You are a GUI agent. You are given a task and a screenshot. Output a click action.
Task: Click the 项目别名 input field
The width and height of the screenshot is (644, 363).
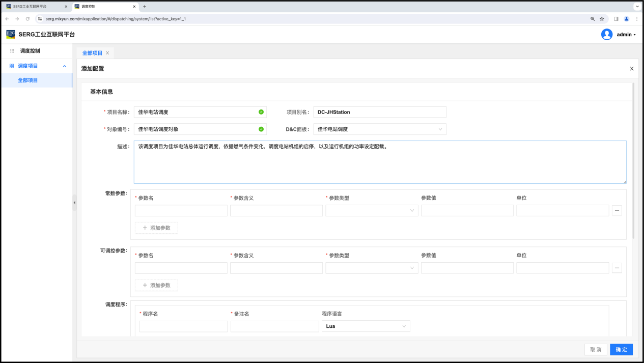(x=379, y=112)
